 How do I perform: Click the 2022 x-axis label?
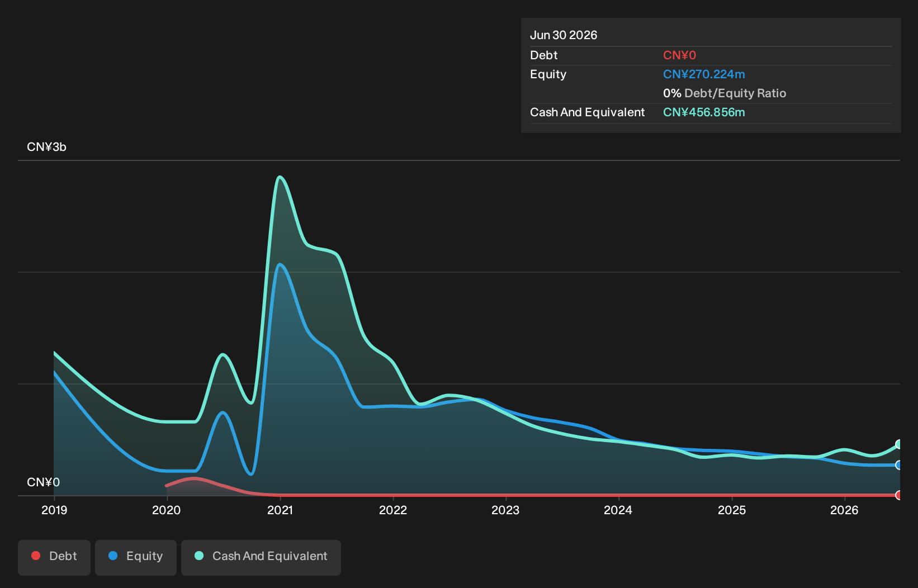(x=393, y=510)
